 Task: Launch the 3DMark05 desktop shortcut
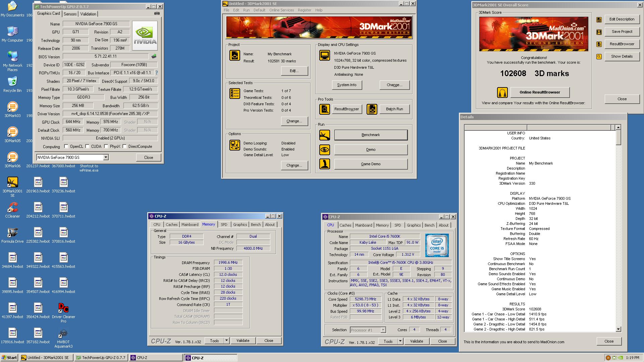coord(12,135)
